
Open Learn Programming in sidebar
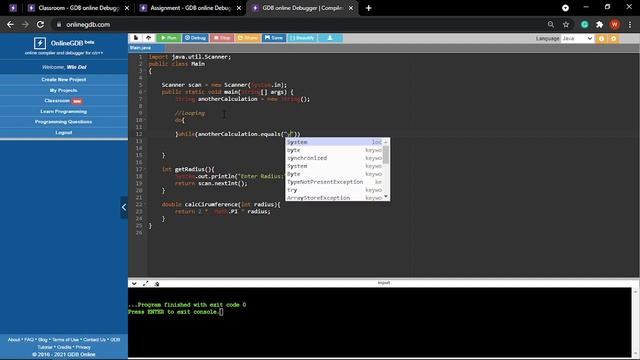coord(64,111)
